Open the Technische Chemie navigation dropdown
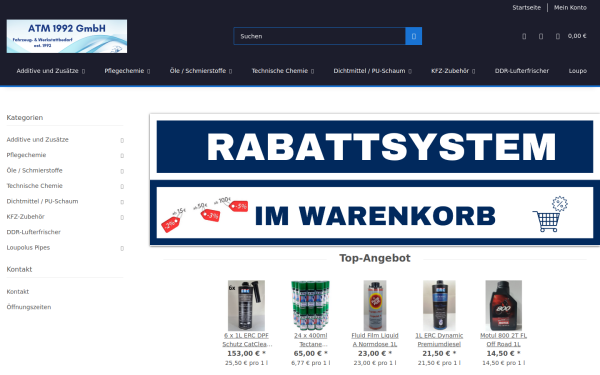The height and width of the screenshot is (375, 600). pos(283,71)
